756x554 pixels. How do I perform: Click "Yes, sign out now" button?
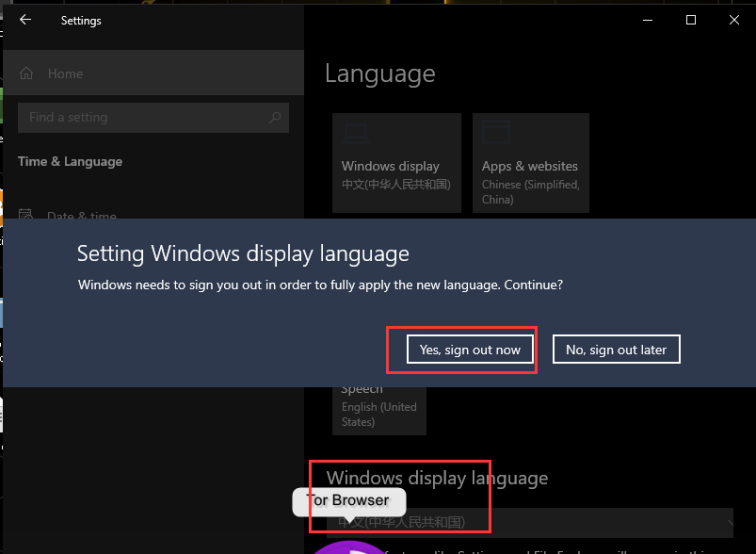pyautogui.click(x=470, y=350)
